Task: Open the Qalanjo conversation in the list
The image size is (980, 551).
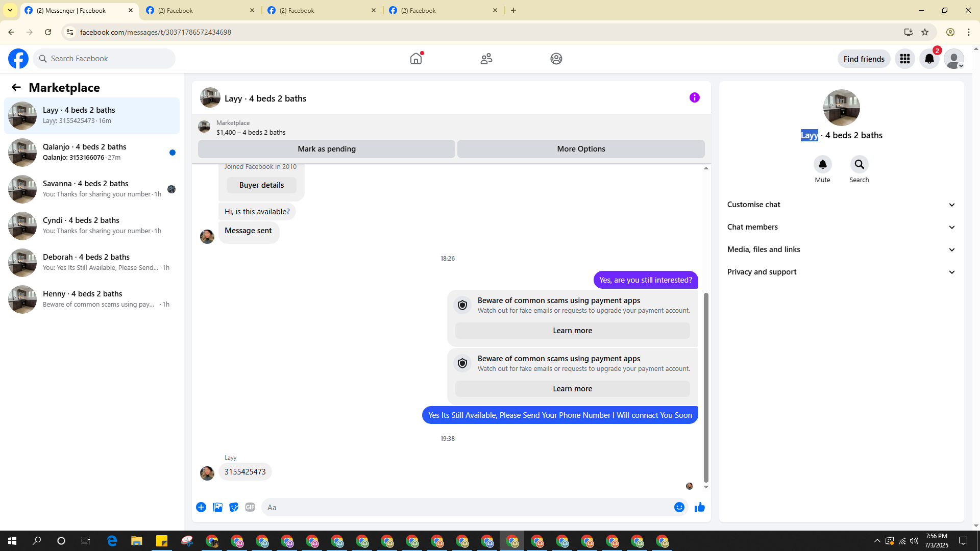Action: [x=92, y=152]
